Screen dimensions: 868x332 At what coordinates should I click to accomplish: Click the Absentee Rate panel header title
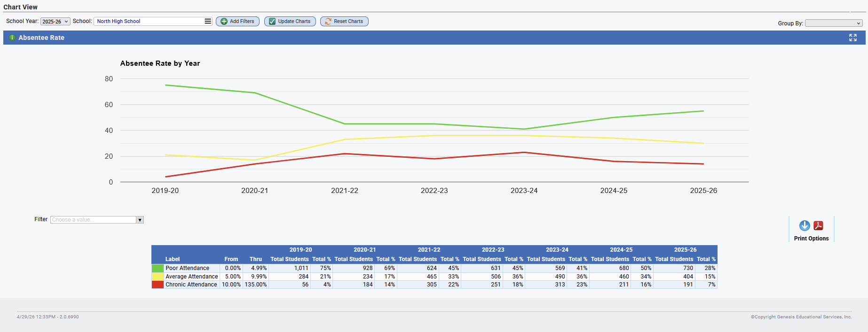click(x=41, y=38)
